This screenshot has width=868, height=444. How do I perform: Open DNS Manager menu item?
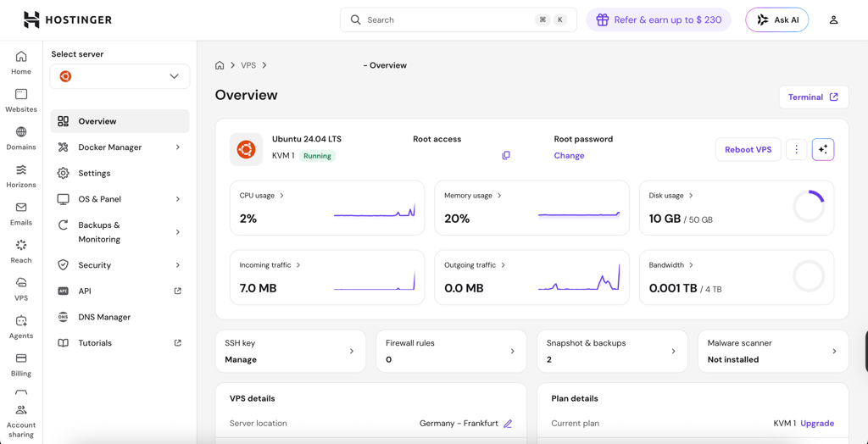(x=120, y=317)
